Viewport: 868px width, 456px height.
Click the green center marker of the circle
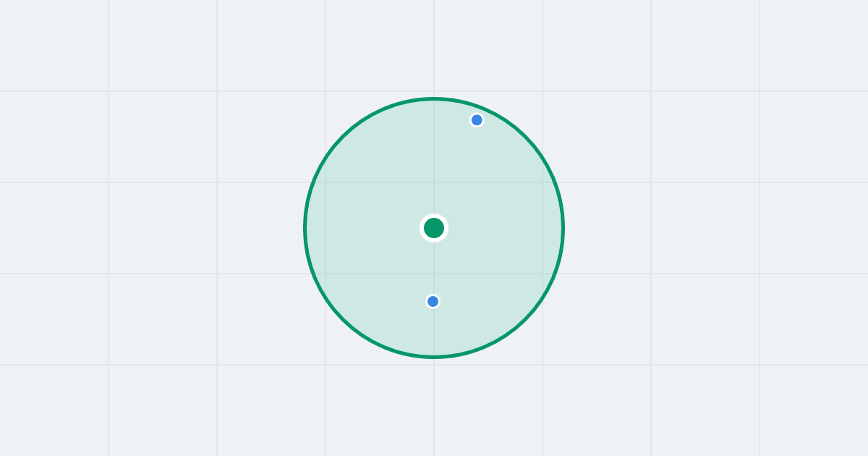click(x=434, y=228)
